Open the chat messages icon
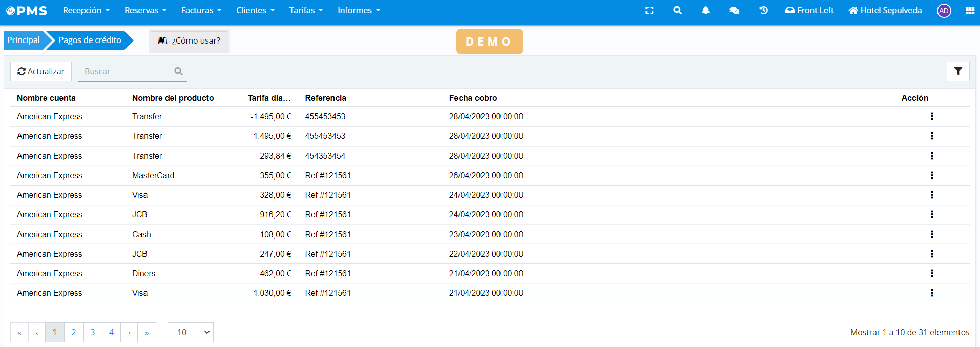Viewport: 980px width, 347px height. click(734, 10)
